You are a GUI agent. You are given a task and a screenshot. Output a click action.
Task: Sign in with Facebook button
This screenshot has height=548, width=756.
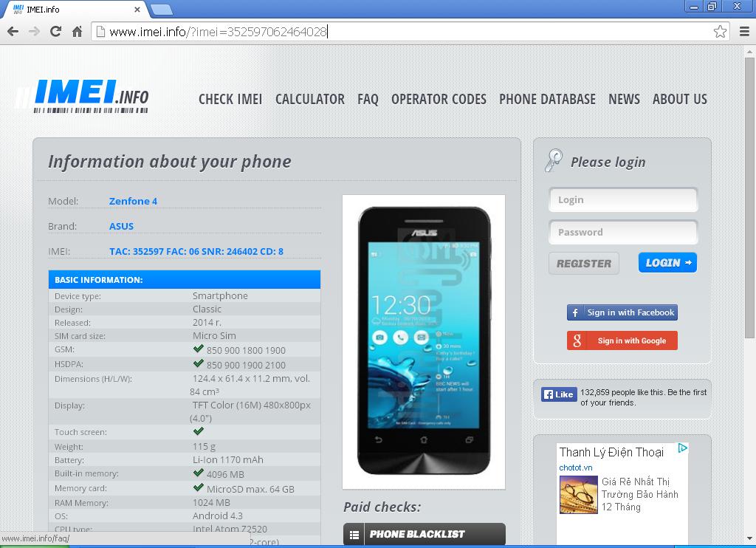pos(622,312)
